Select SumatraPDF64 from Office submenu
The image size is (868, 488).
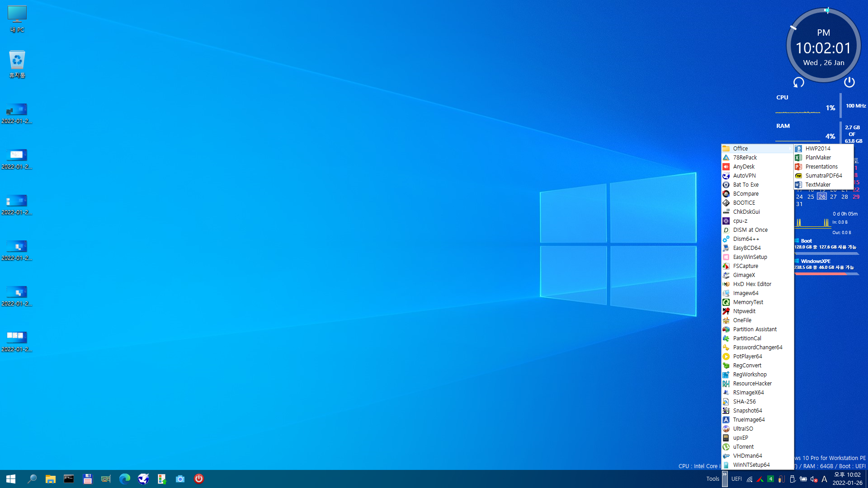823,176
